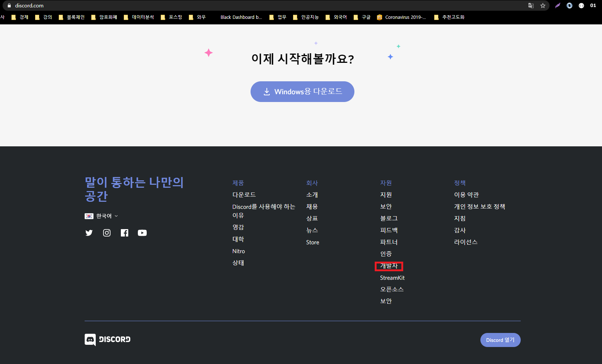The width and height of the screenshot is (602, 364).
Task: Open the 채용 link under 회사
Action: [312, 207]
